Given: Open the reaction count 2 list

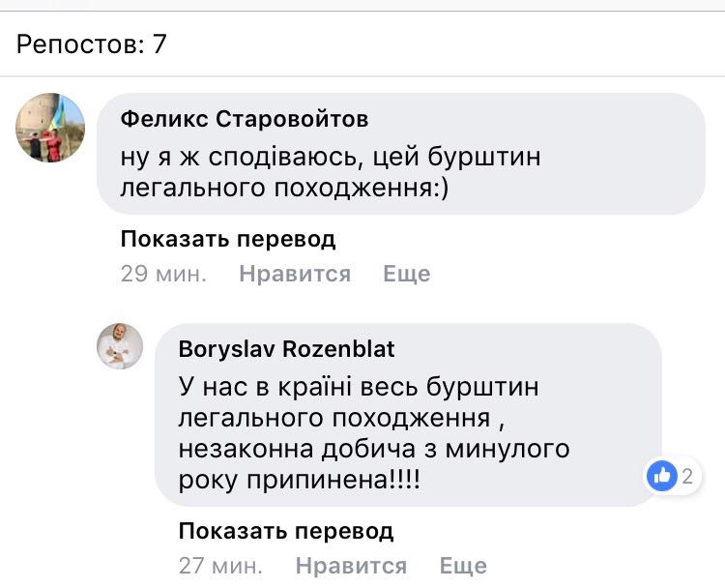Looking at the screenshot, I should (687, 476).
